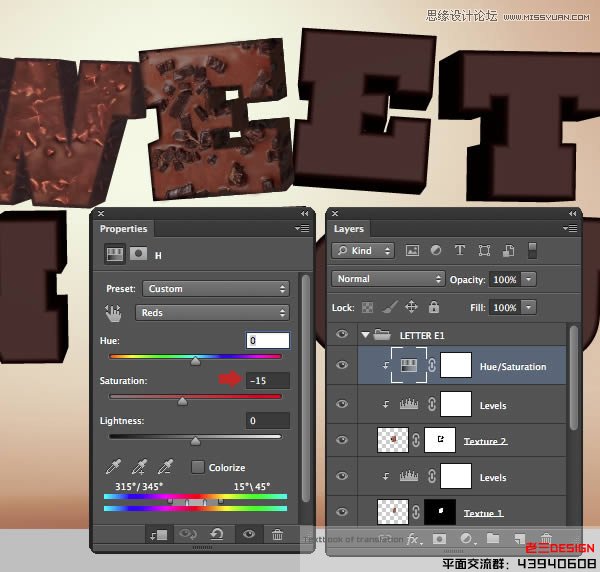Filter layers by shape layers icon
This screenshot has height=572, width=600.
pos(484,251)
